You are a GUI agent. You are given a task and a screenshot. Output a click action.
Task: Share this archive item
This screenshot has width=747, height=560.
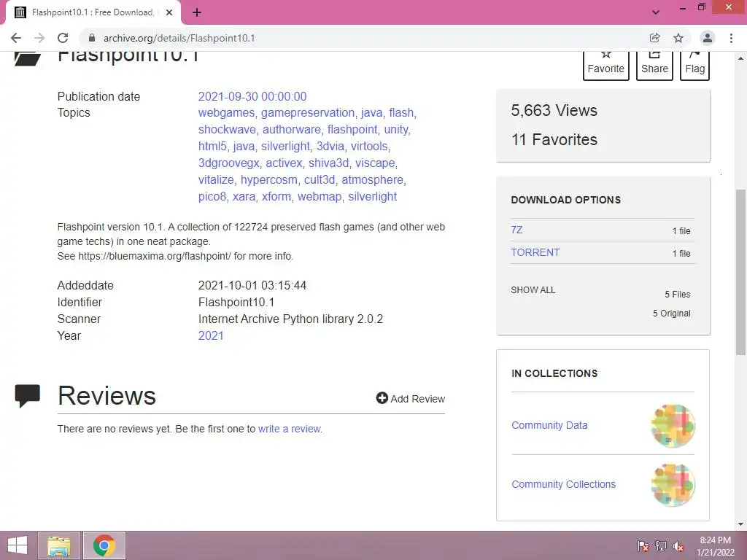(x=654, y=65)
